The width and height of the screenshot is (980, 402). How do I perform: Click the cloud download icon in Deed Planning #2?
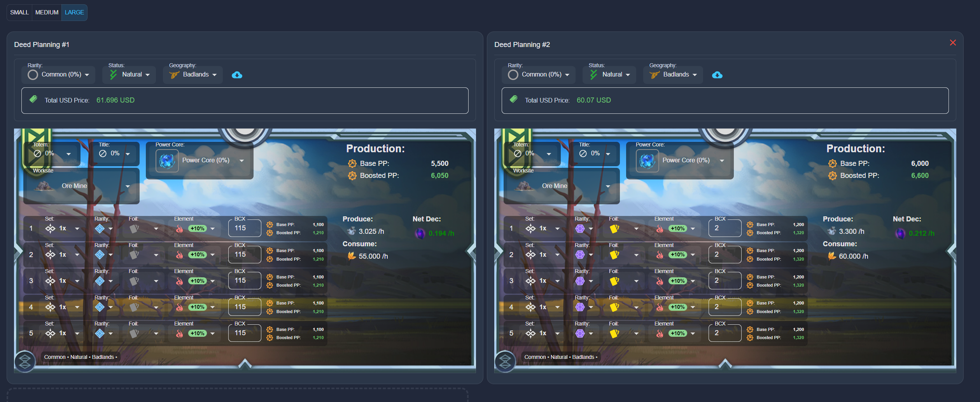pyautogui.click(x=717, y=75)
